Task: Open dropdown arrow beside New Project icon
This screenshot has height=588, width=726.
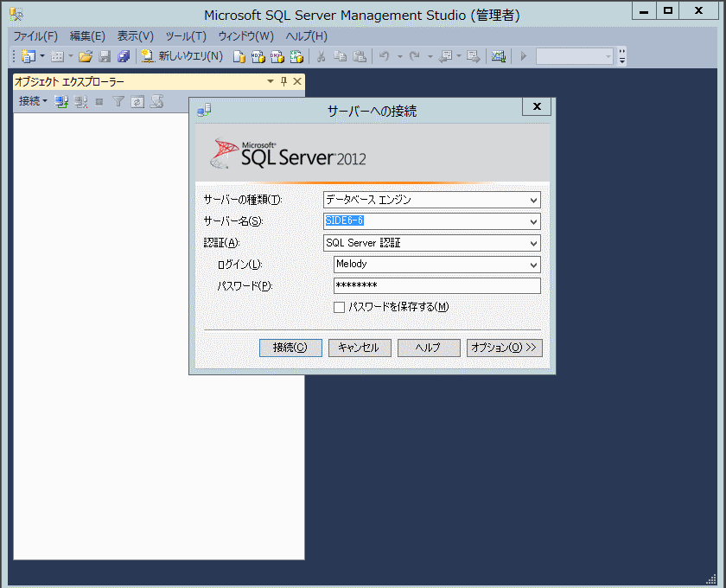Action: (x=42, y=56)
